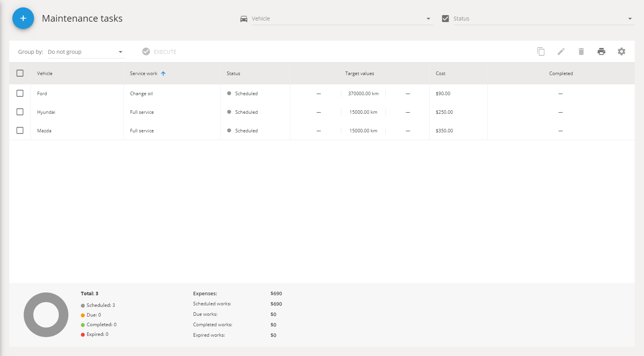This screenshot has height=356, width=644.
Task: Click the blue plus add task button
Action: tap(23, 18)
